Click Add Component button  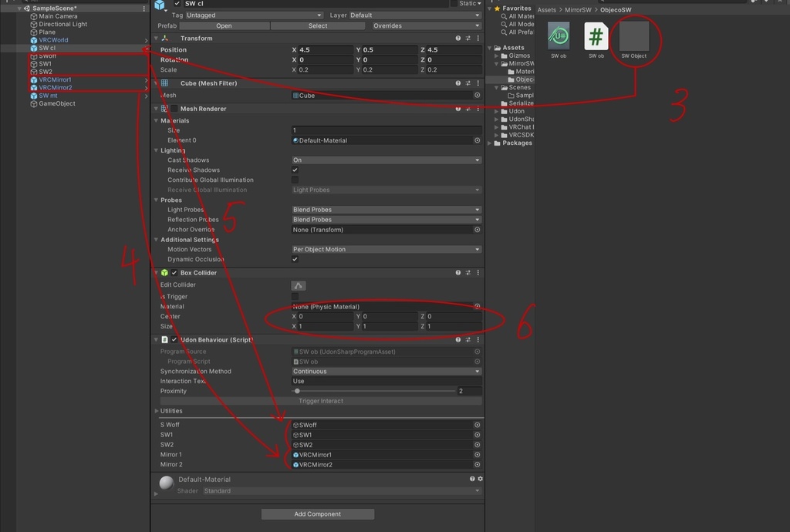click(317, 513)
